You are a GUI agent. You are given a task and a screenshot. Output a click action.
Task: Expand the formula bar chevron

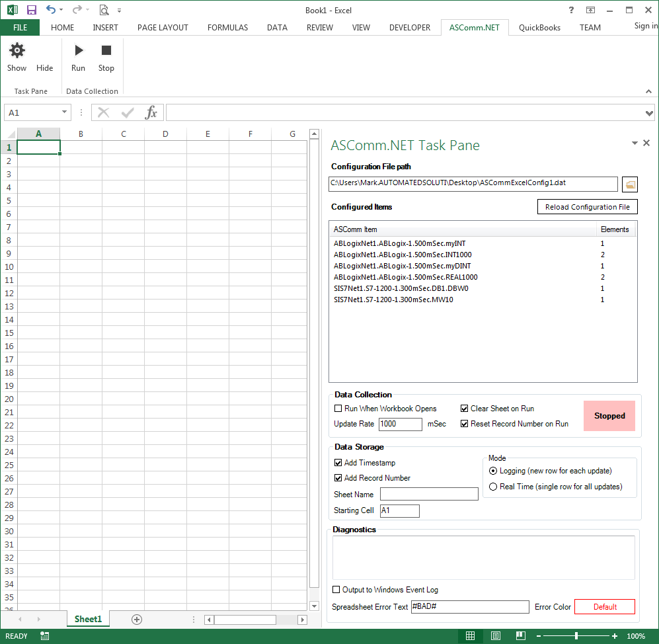649,113
